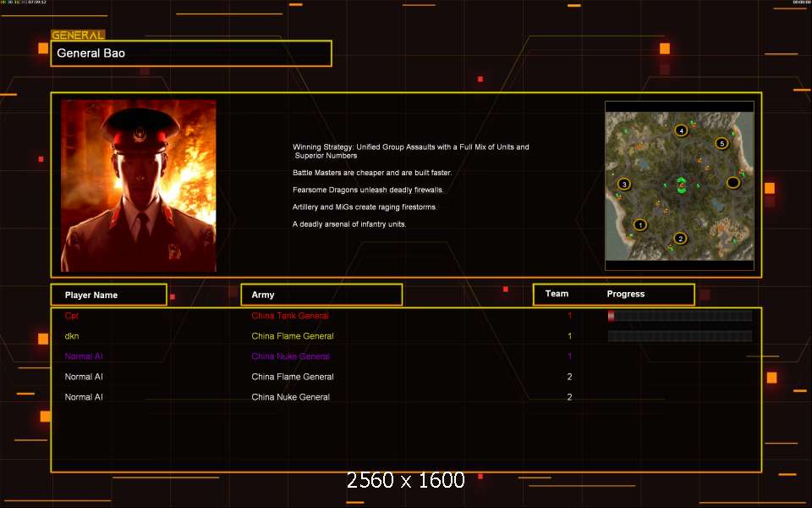
Task: Click General Bao's portrait image
Action: (138, 185)
